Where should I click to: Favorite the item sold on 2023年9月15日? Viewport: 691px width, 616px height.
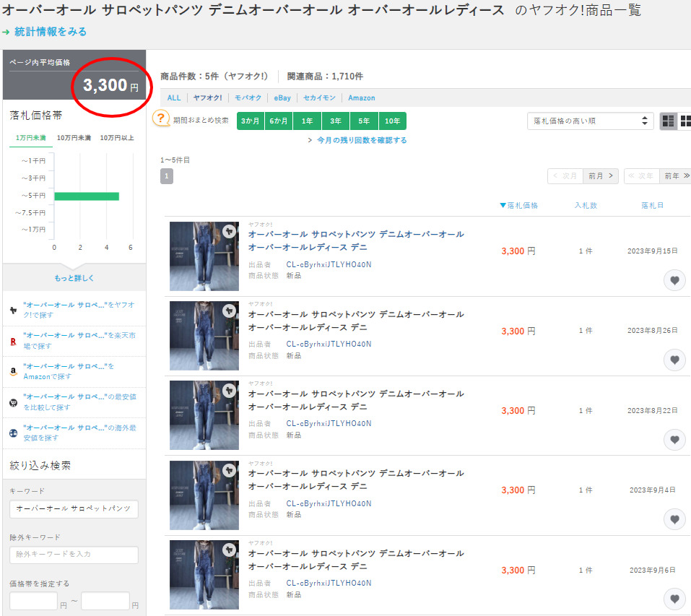(674, 280)
